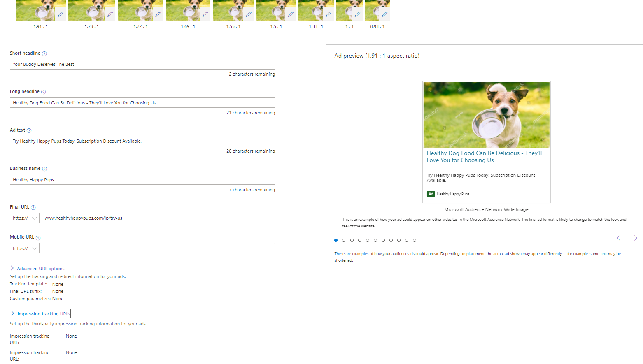
Task: Edit the 1.78:1 aspect ratio image
Action: point(110,14)
